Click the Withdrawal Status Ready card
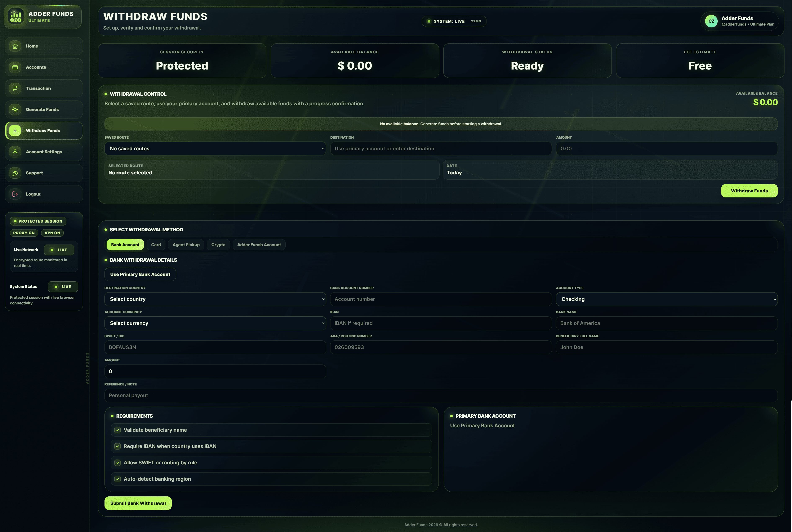This screenshot has height=532, width=792. click(527, 61)
